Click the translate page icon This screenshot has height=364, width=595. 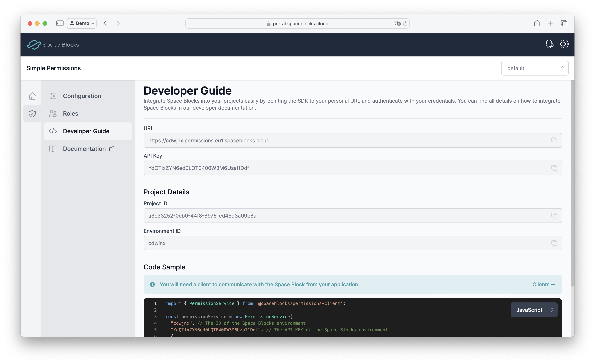coord(397,23)
